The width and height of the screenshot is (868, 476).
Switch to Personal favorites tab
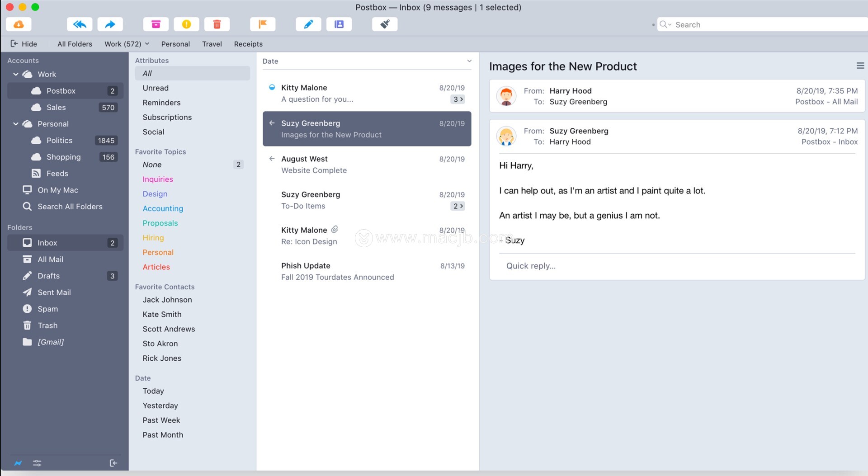(x=175, y=44)
